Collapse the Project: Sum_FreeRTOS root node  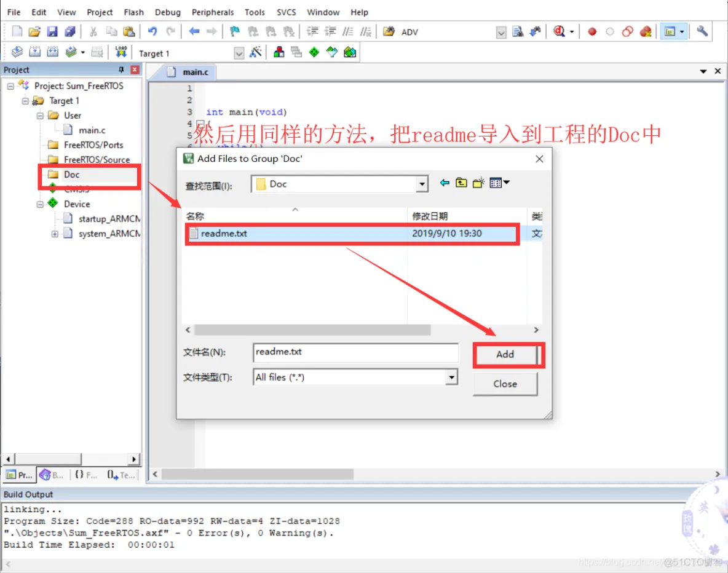tap(10, 86)
